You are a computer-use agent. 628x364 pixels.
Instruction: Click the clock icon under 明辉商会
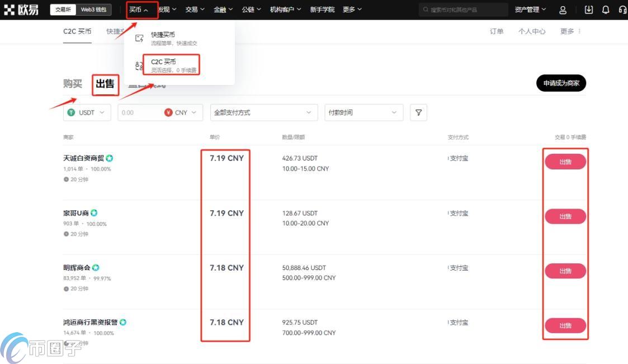point(66,289)
